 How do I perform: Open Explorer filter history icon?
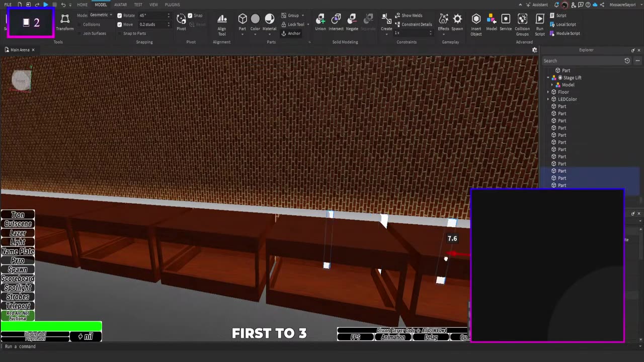point(627,61)
